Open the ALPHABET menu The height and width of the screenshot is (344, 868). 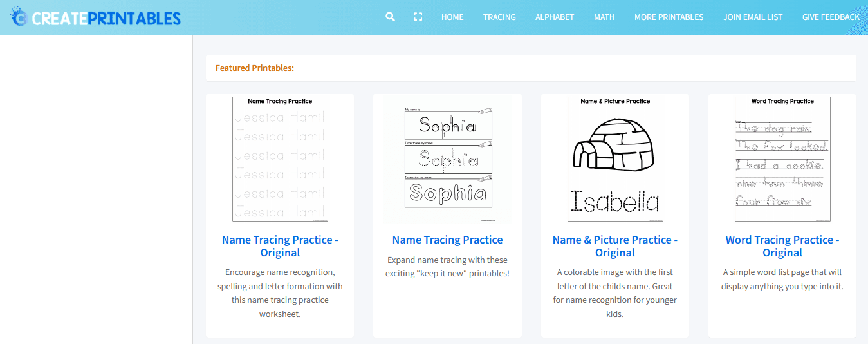pyautogui.click(x=555, y=17)
